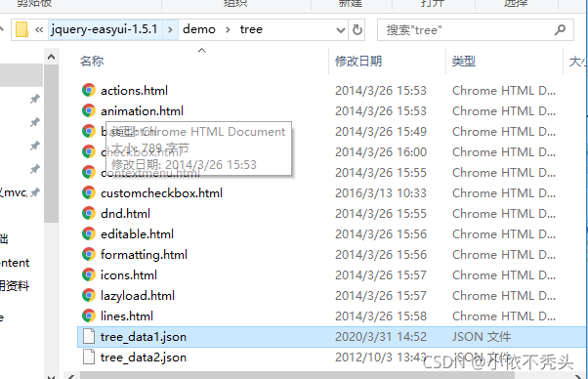Click the Chrome icon of formatting.html
This screenshot has height=379, width=588.
tap(89, 255)
